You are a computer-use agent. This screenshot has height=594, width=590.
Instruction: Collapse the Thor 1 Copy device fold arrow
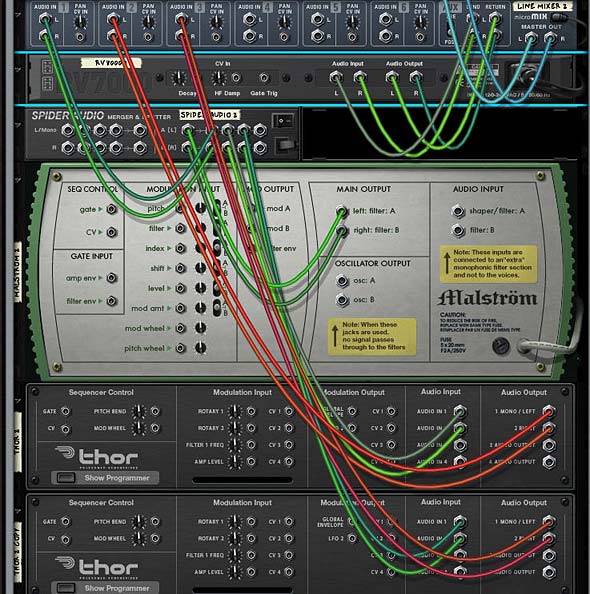coord(17,511)
